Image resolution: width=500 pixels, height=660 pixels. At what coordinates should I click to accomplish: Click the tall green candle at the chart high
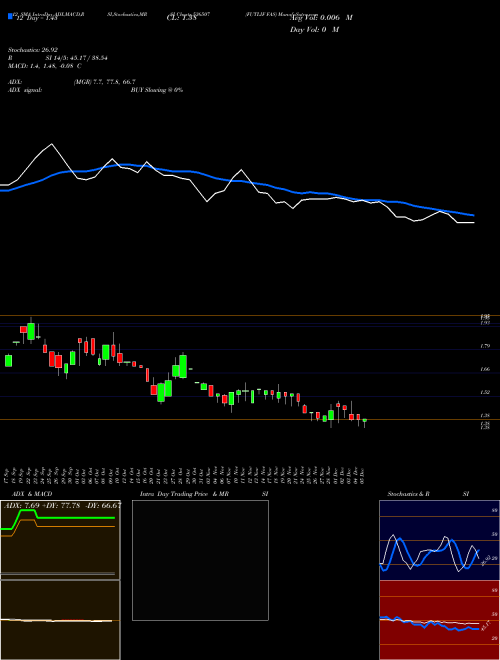31,331
